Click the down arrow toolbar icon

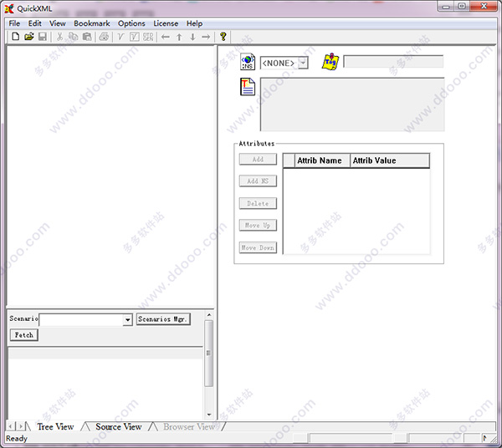pyautogui.click(x=192, y=37)
